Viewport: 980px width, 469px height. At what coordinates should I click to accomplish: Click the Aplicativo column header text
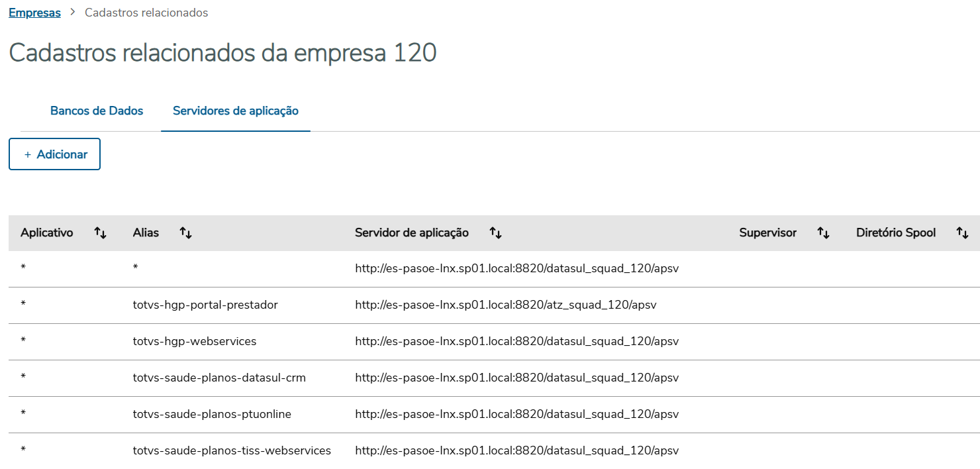[47, 233]
